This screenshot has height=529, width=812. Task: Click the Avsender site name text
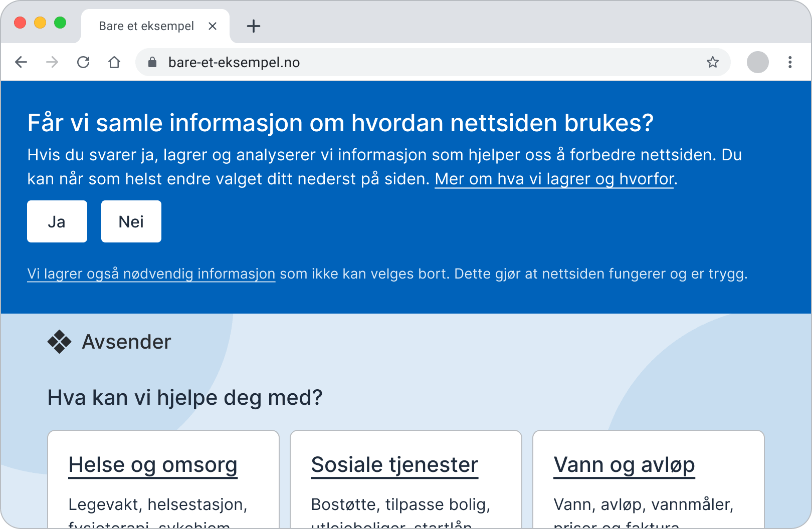126,342
